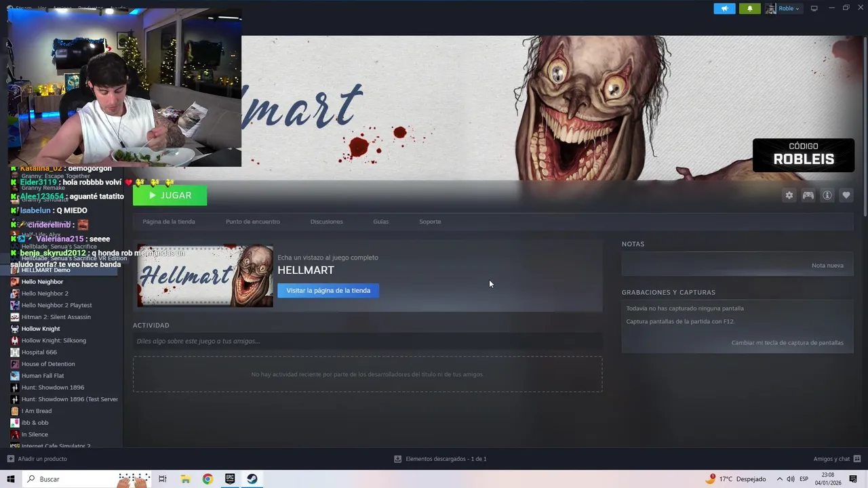Open Google Chrome from taskbar
The width and height of the screenshot is (868, 488).
208,479
